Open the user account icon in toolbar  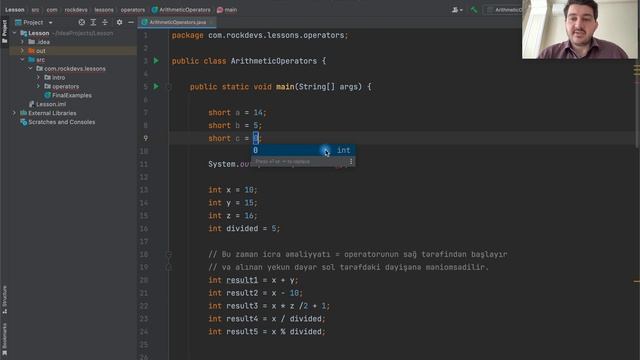coord(457,9)
